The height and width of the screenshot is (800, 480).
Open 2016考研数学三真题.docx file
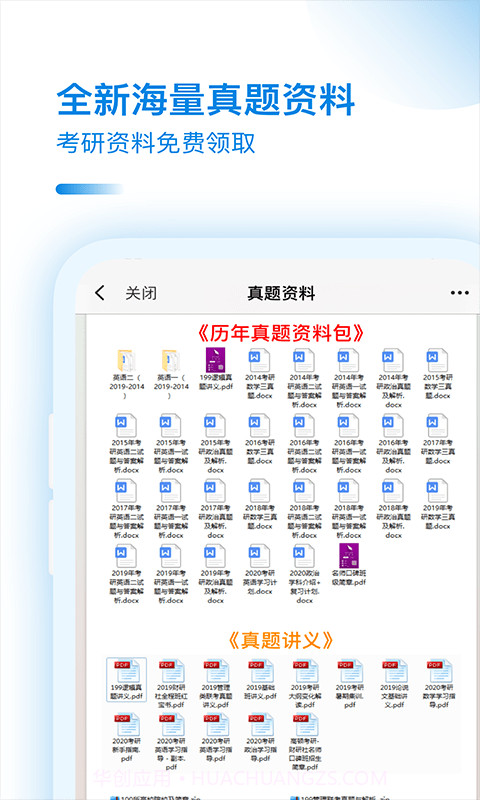click(x=260, y=439)
